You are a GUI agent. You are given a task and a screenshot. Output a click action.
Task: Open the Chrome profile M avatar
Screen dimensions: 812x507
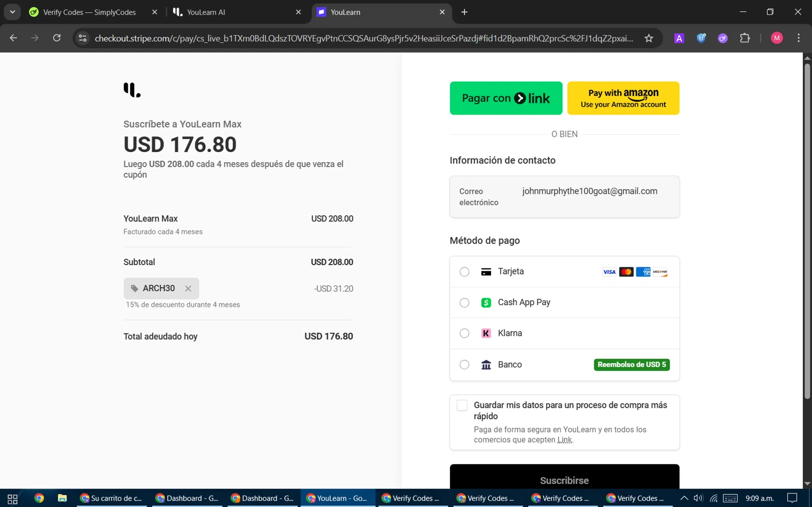(x=777, y=38)
